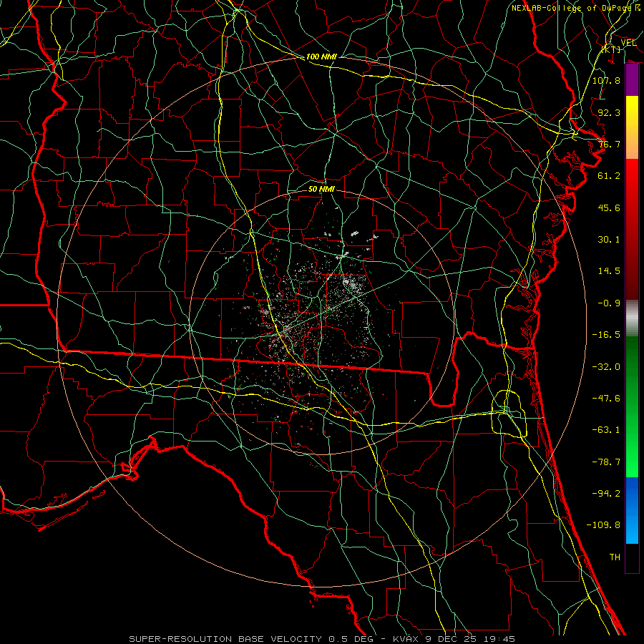Image resolution: width=644 pixels, height=644 pixels.
Task: Click the -16.5 legend value
Action: pos(606,335)
